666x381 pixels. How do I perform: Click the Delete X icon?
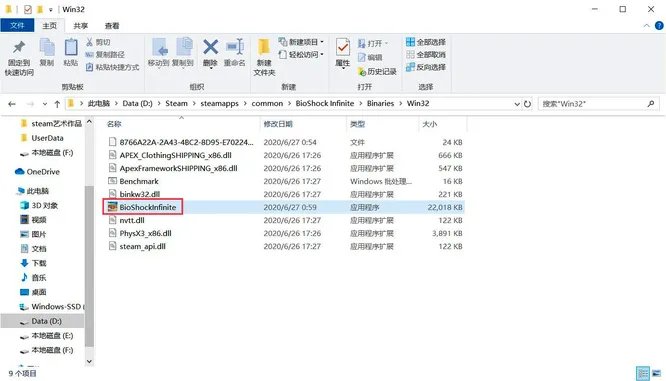coord(210,47)
